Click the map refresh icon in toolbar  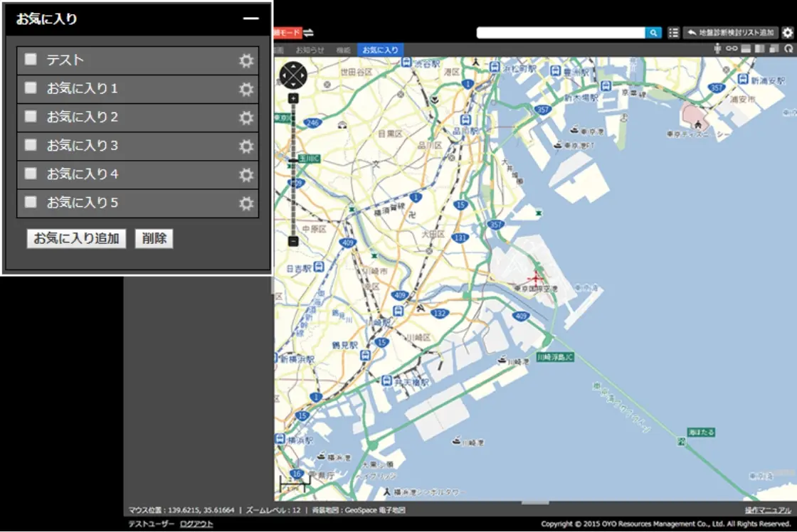point(788,49)
